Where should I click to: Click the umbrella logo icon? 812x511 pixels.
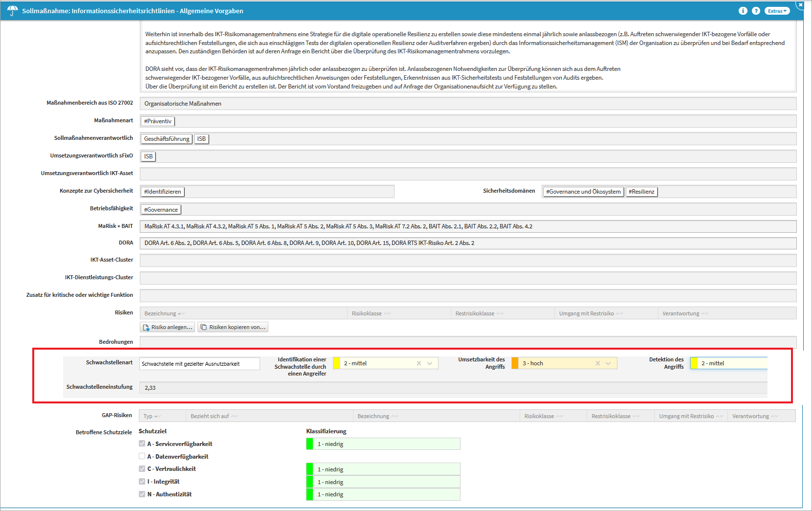tap(12, 10)
